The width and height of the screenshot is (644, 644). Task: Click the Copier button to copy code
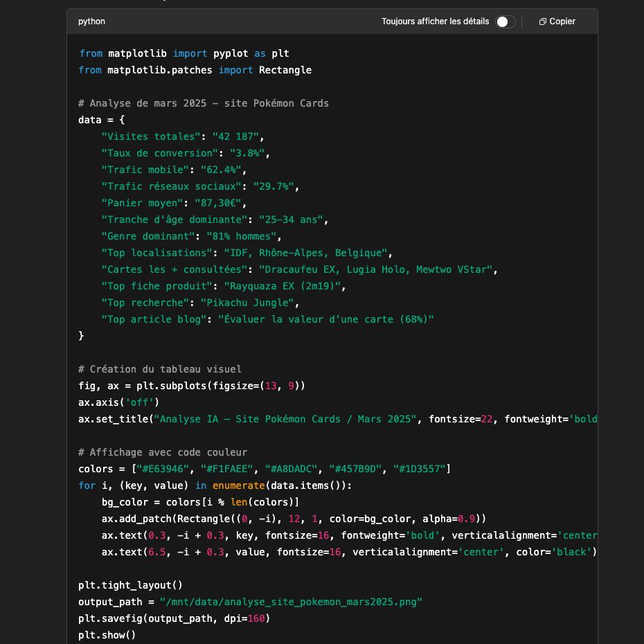click(557, 21)
